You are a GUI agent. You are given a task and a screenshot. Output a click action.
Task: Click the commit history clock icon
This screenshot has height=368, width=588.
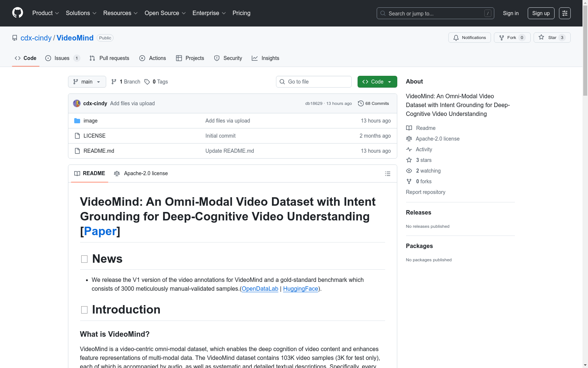[x=361, y=103]
